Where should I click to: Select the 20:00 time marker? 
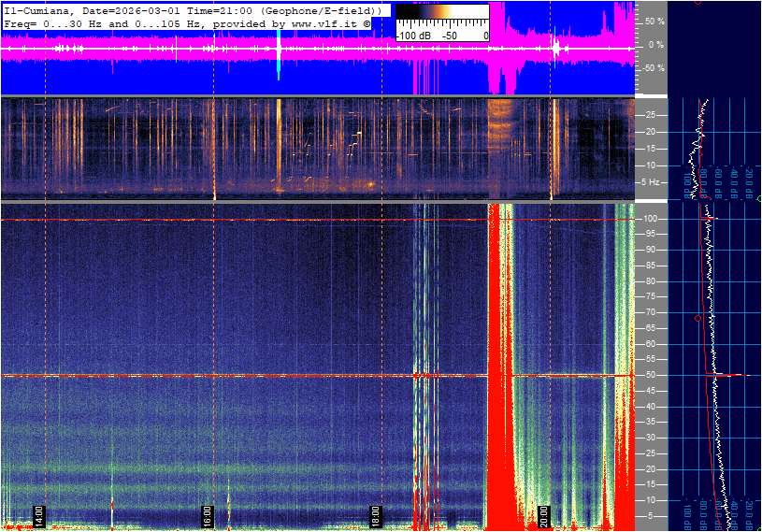(x=544, y=515)
